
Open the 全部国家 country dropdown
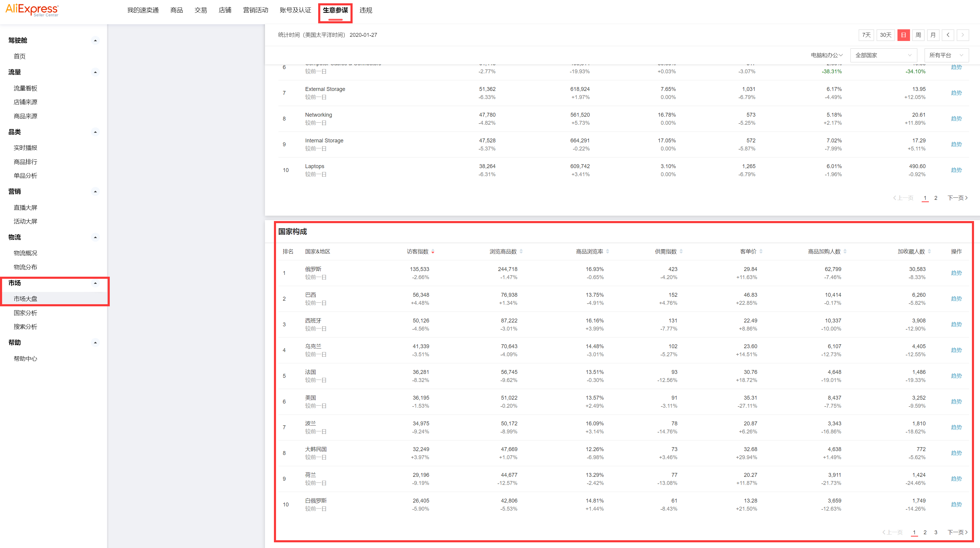point(883,55)
